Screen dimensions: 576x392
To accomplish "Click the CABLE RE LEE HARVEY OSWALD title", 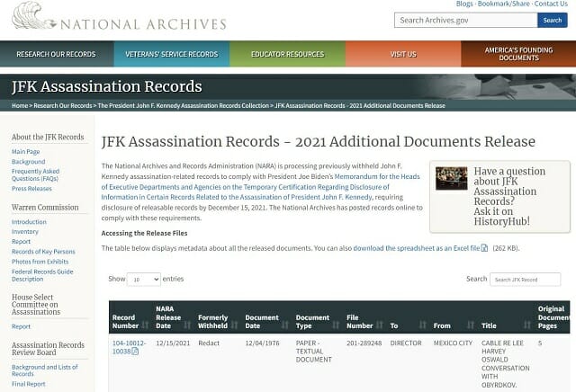I will coord(506,364).
